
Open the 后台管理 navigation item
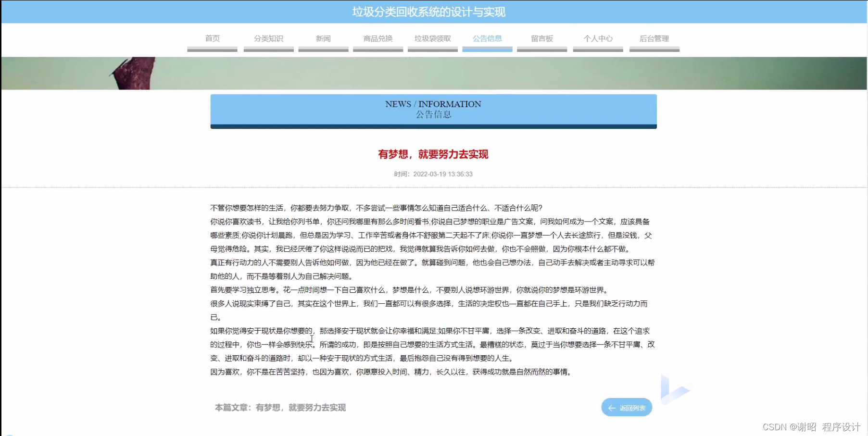tap(654, 39)
